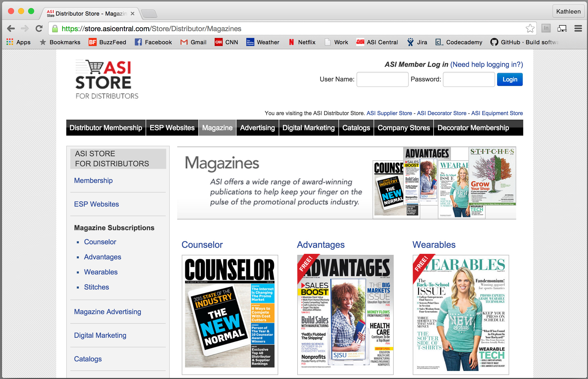The height and width of the screenshot is (379, 588).
Task: Click the Login button
Action: pyautogui.click(x=510, y=79)
